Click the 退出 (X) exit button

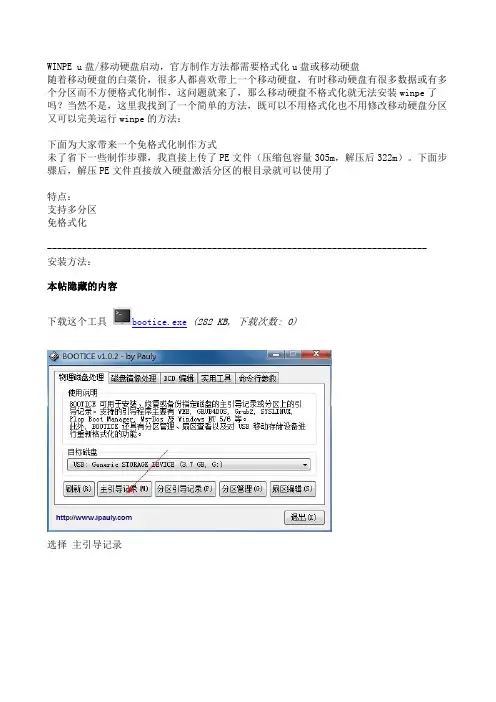(x=304, y=517)
